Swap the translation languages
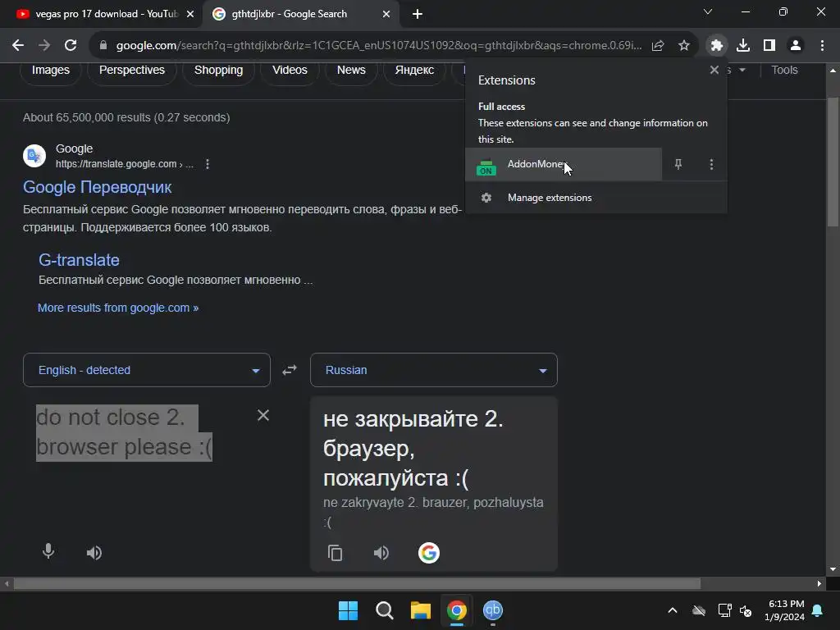The height and width of the screenshot is (630, 840). (x=290, y=370)
